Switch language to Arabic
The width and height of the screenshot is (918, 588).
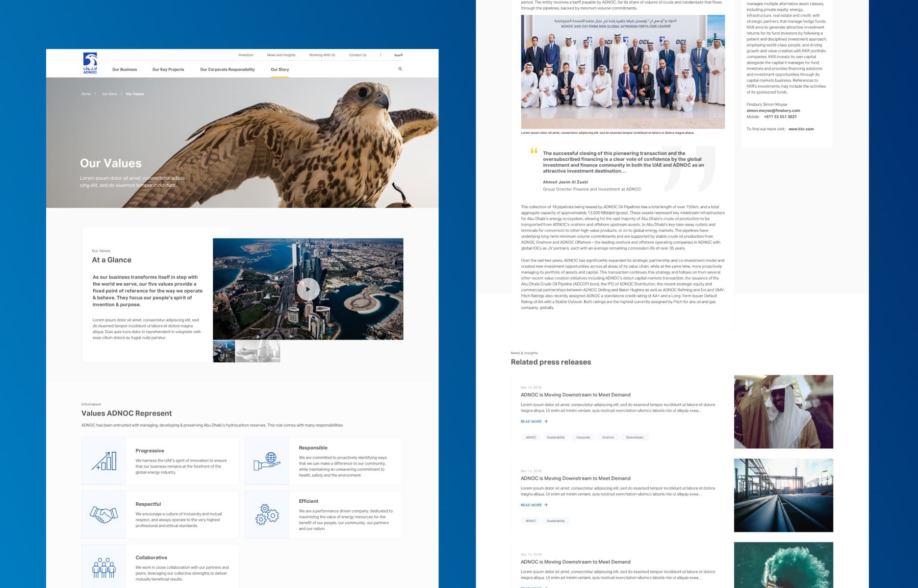point(398,55)
